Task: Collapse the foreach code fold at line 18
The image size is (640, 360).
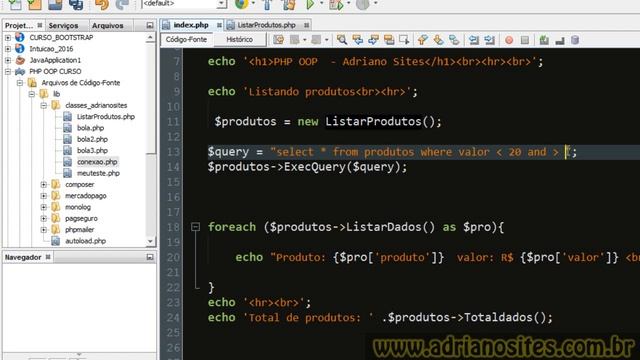Action: click(196, 227)
